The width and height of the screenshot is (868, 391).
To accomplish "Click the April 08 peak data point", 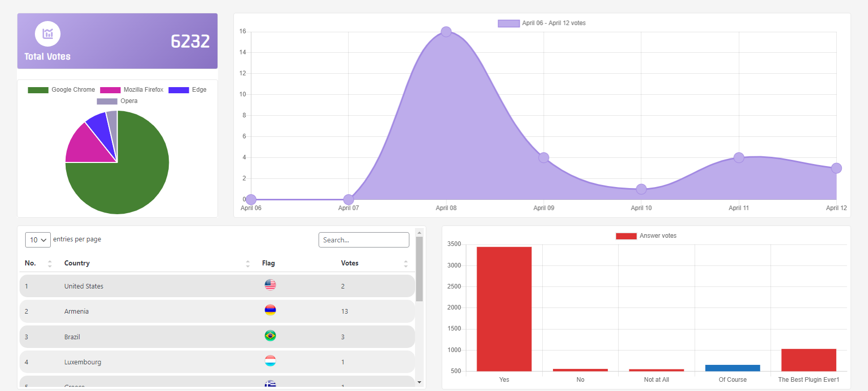I will [x=446, y=32].
